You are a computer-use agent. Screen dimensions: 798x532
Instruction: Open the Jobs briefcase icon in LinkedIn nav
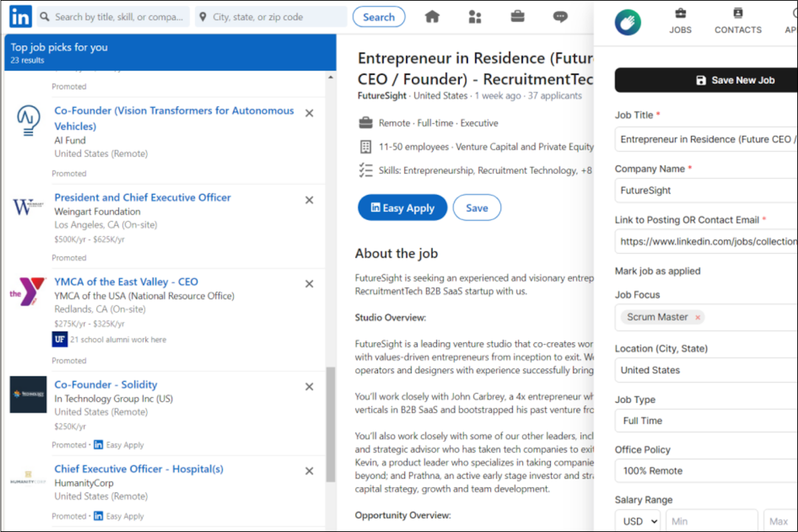coord(517,17)
